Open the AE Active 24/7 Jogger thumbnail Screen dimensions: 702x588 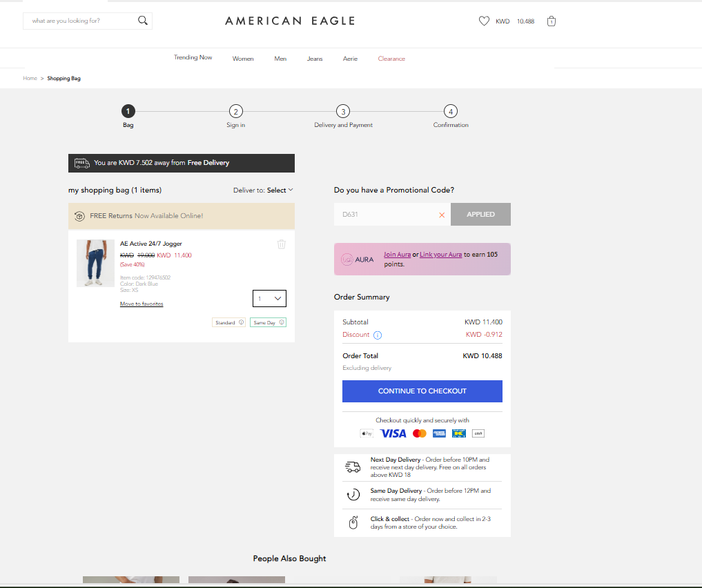[95, 263]
